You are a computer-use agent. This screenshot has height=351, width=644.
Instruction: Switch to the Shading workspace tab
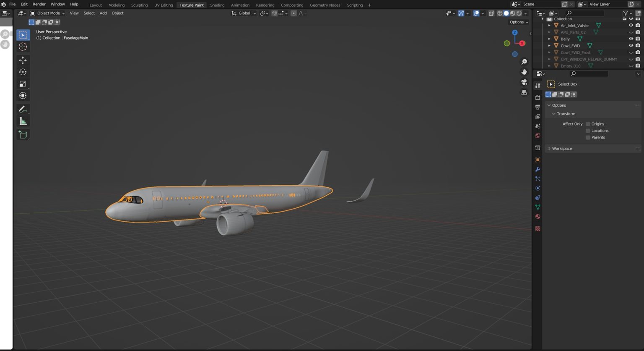pos(217,5)
